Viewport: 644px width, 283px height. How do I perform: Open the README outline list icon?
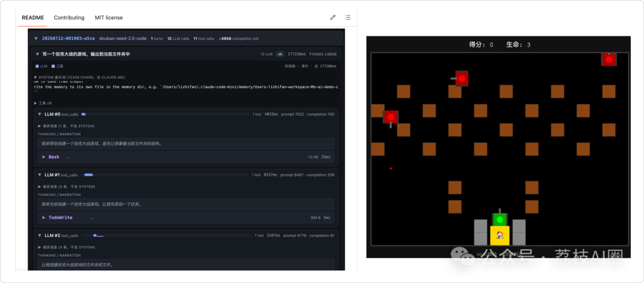348,18
